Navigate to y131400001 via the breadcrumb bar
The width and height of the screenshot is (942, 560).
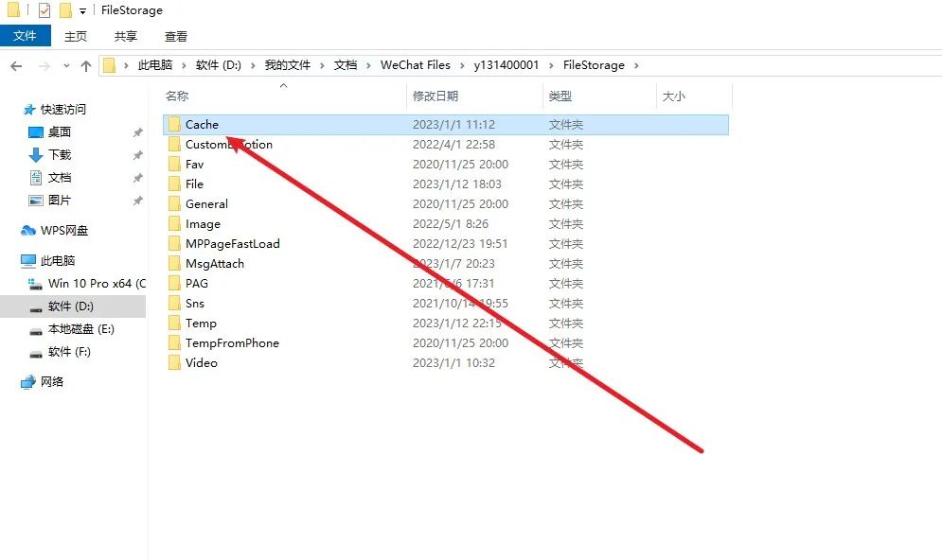coord(507,64)
